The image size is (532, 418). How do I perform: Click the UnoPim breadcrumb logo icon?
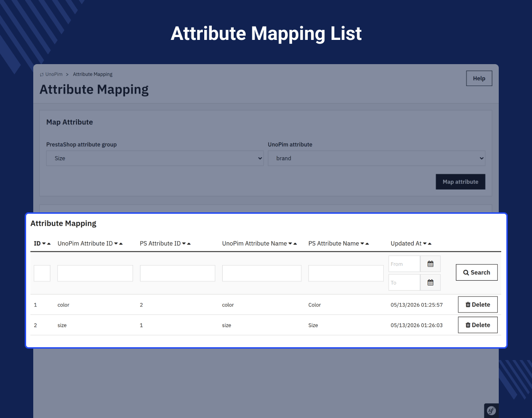pyautogui.click(x=42, y=75)
